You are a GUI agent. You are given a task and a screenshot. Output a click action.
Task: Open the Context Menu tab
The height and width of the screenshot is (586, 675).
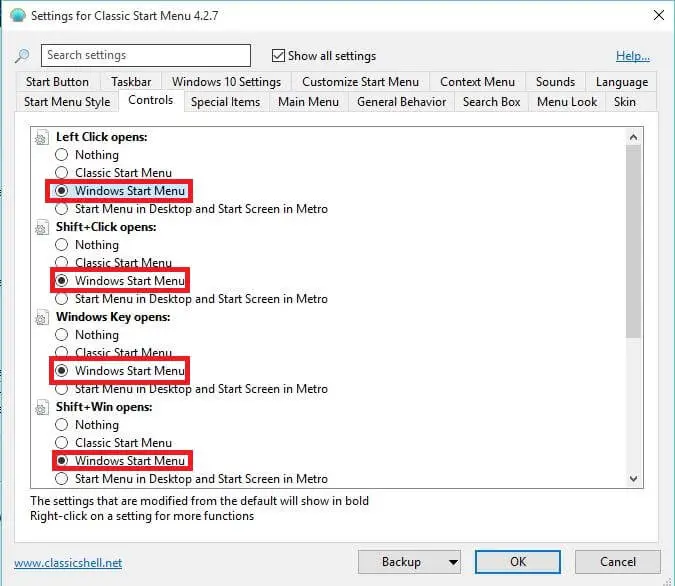[477, 82]
